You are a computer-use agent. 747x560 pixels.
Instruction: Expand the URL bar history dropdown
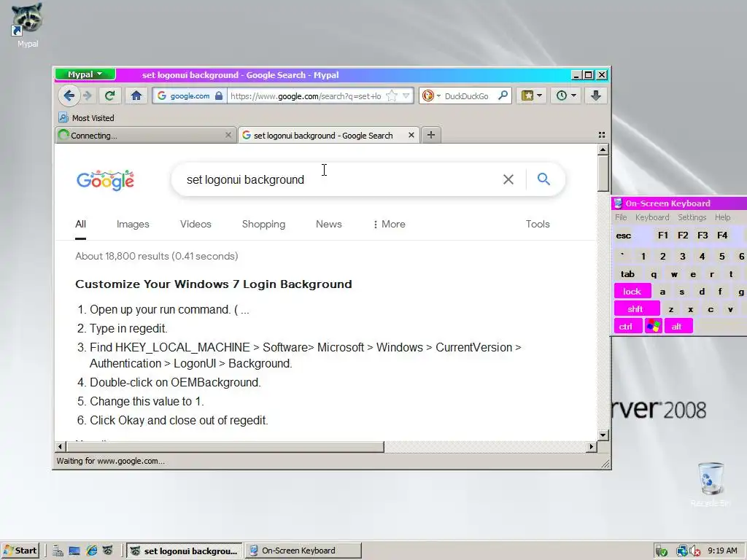406,96
